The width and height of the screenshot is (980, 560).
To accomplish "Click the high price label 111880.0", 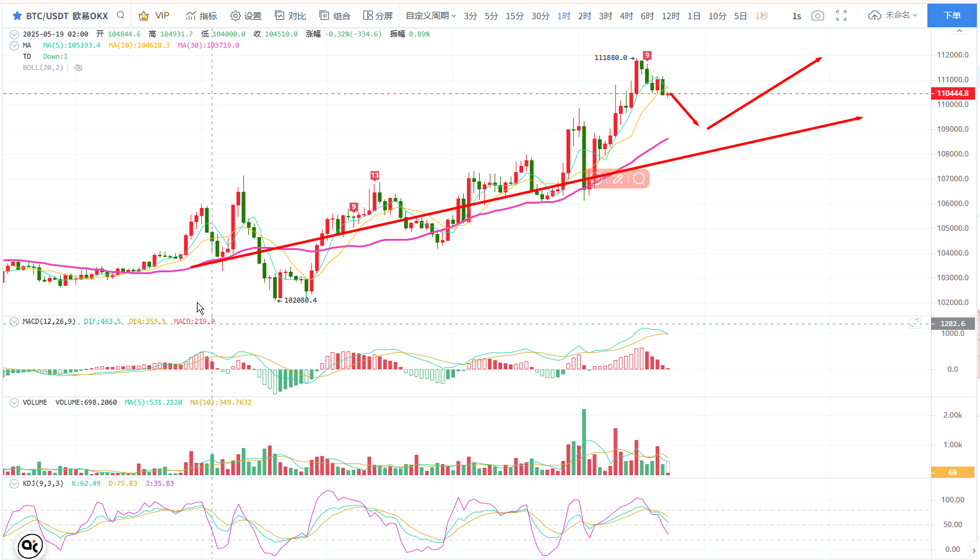I will click(x=610, y=58).
